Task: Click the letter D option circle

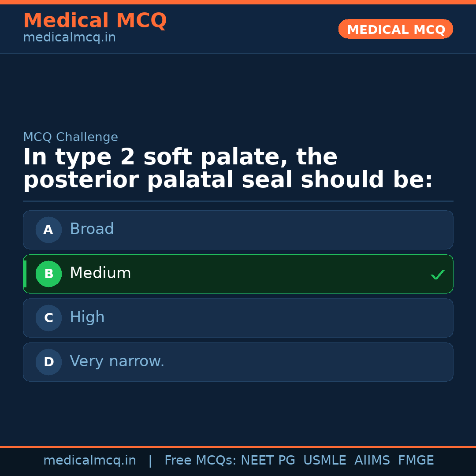Action: point(48,362)
